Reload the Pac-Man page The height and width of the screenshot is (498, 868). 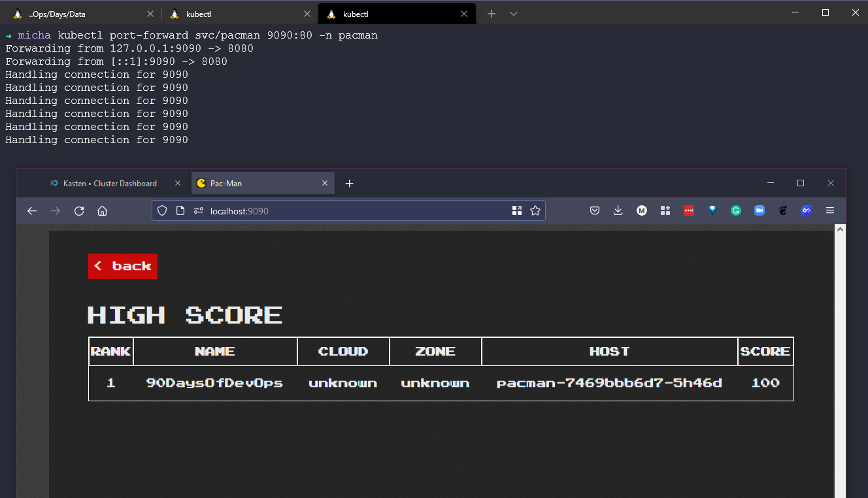pos(79,210)
